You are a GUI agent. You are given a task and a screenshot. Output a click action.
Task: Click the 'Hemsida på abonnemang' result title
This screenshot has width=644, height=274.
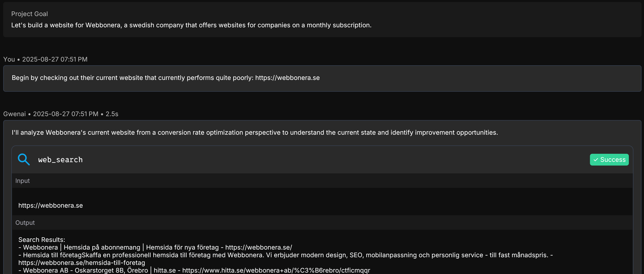[x=102, y=247]
